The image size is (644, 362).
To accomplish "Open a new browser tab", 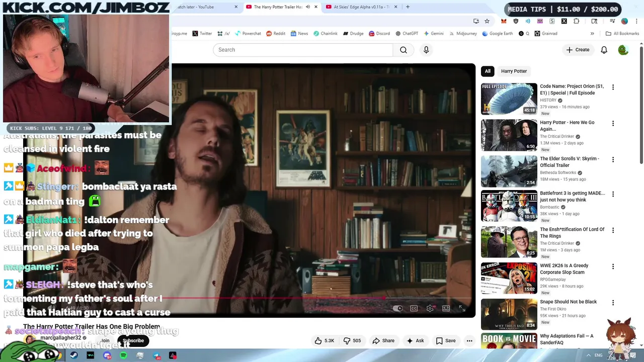I will [408, 7].
